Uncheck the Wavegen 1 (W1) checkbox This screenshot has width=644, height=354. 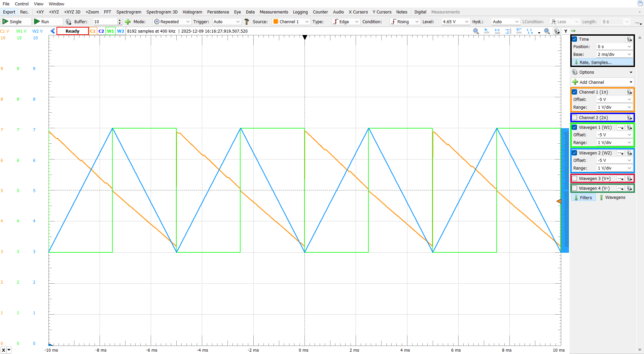pyautogui.click(x=575, y=128)
